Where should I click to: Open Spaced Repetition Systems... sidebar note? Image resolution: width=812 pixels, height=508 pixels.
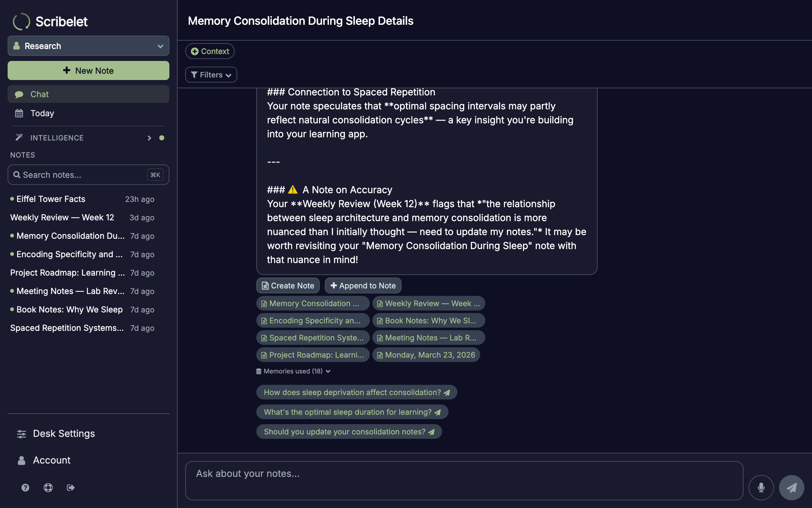(82, 328)
